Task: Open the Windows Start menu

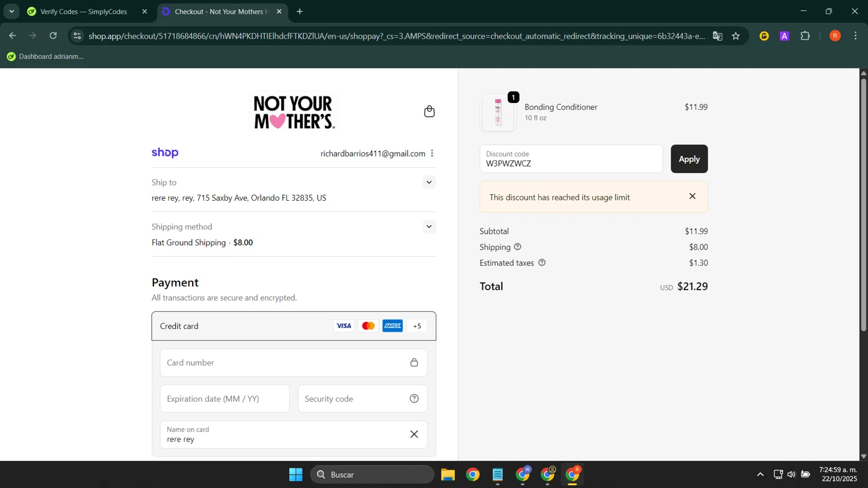Action: 296,475
